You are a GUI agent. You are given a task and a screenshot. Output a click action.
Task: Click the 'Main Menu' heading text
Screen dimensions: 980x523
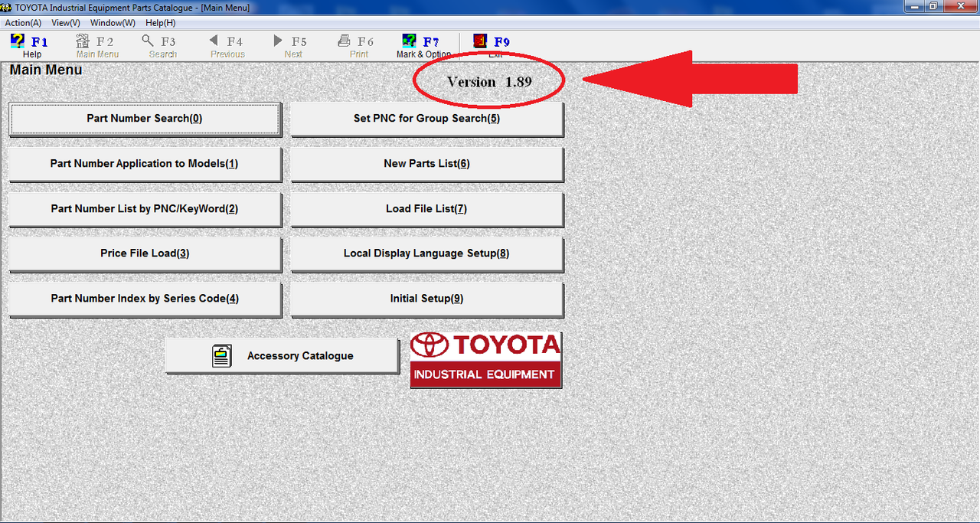pyautogui.click(x=46, y=70)
